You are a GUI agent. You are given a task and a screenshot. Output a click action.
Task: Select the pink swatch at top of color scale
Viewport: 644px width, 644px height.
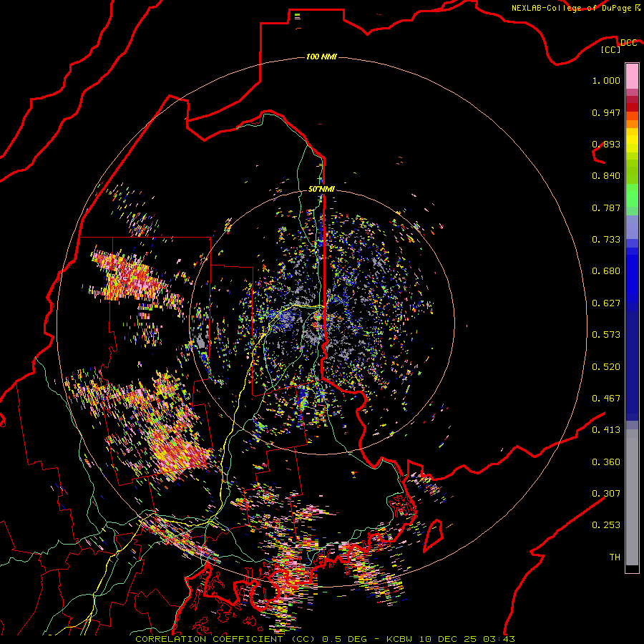pyautogui.click(x=632, y=74)
